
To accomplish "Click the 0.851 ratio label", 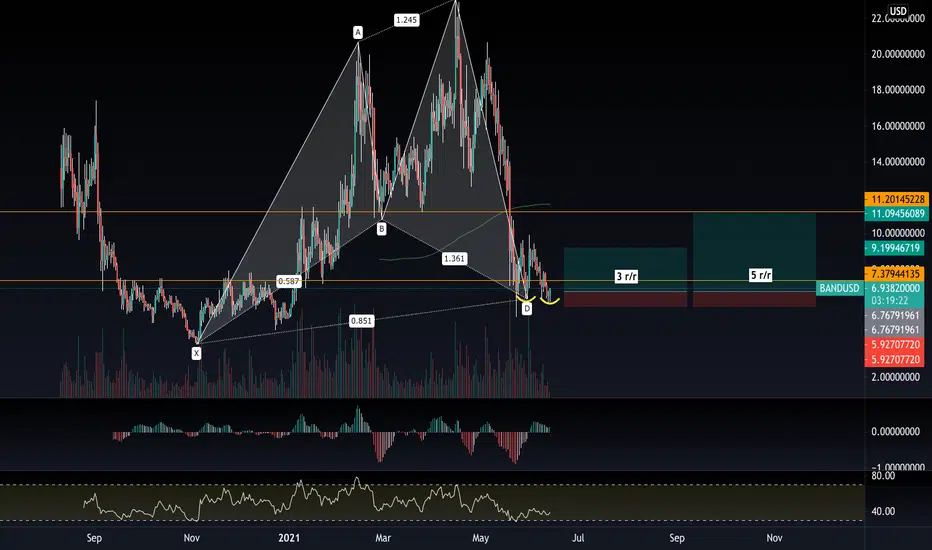I will [361, 321].
